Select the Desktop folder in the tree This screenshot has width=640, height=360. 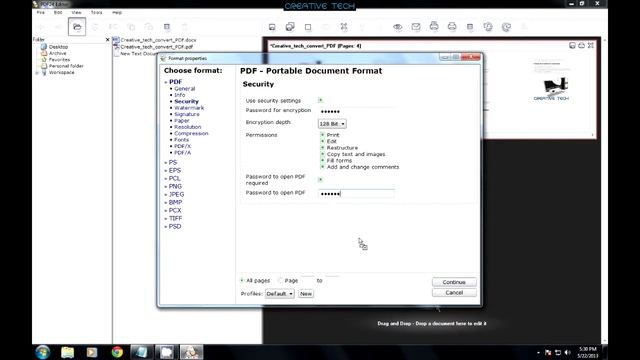coord(58,47)
